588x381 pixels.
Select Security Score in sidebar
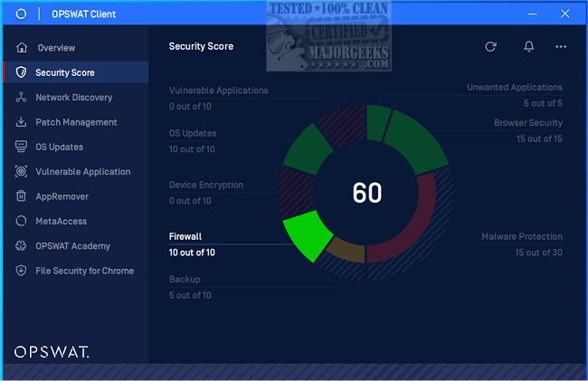[76, 72]
